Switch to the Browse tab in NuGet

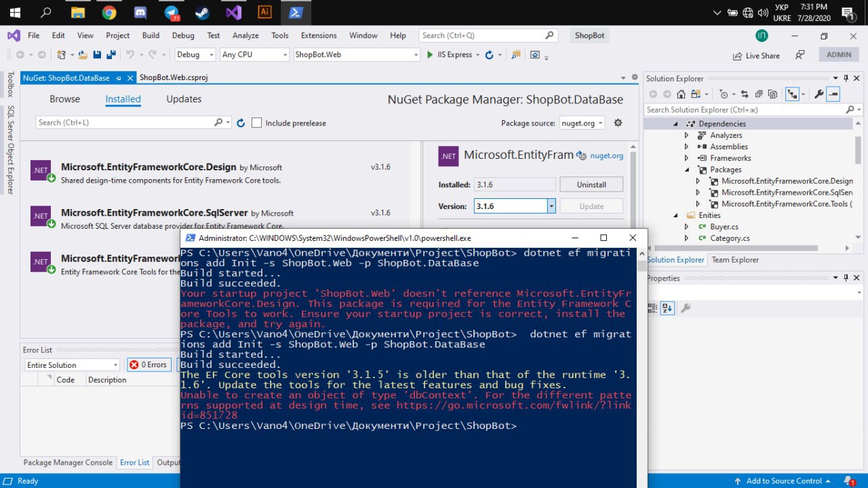(x=64, y=99)
